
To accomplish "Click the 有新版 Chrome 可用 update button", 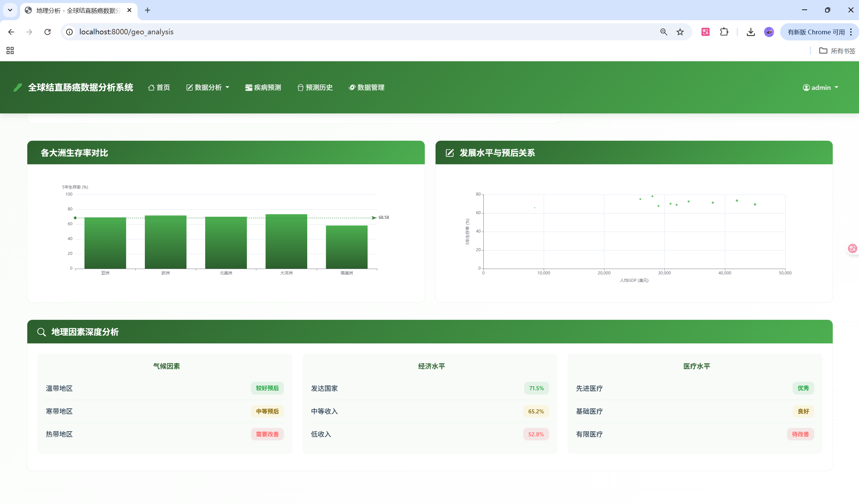I will [x=816, y=32].
